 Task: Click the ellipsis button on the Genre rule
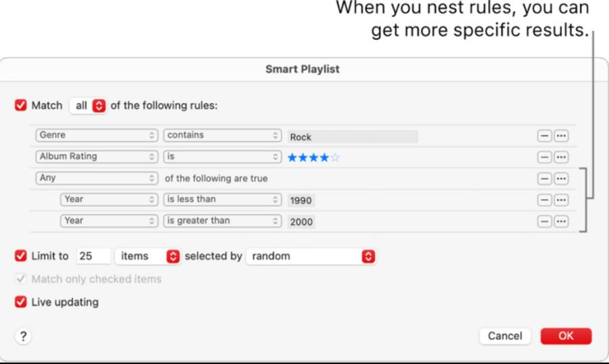(561, 135)
